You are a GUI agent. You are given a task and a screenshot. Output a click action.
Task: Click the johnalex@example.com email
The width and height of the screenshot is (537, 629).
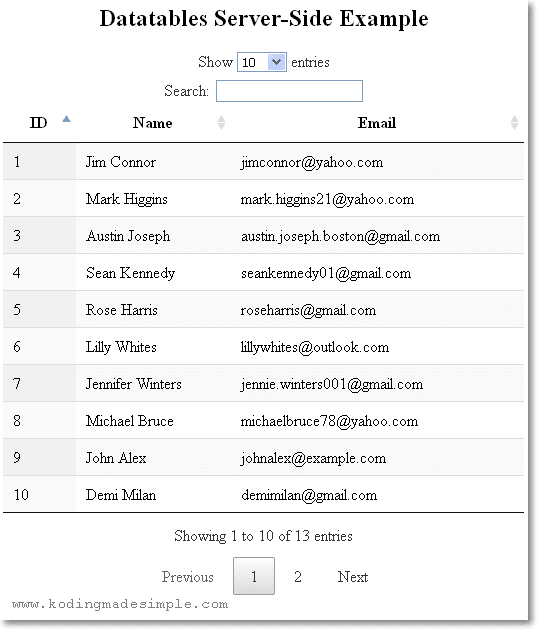(313, 458)
